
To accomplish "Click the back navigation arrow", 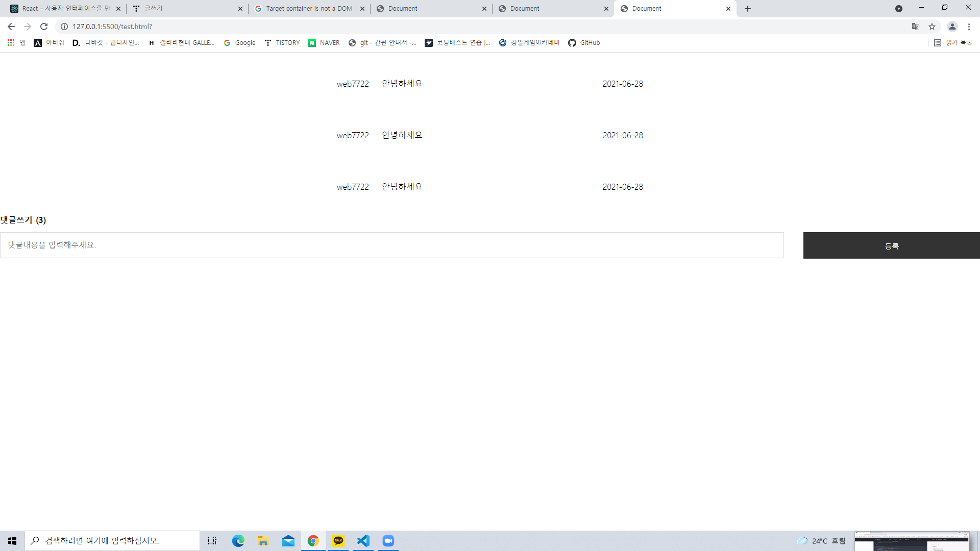I will 11,27.
